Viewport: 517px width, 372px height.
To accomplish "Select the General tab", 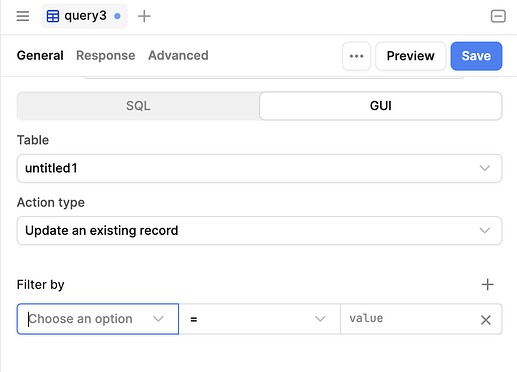I will pos(40,56).
